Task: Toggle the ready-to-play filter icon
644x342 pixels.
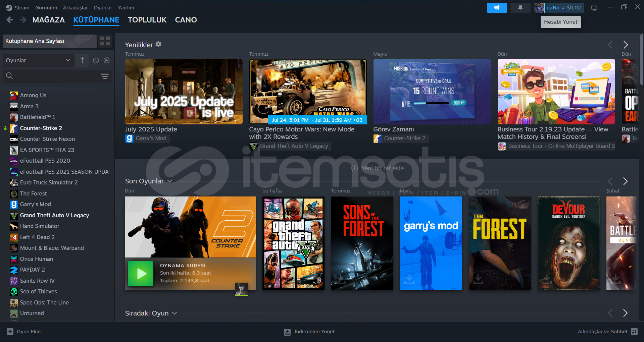Action: [107, 60]
